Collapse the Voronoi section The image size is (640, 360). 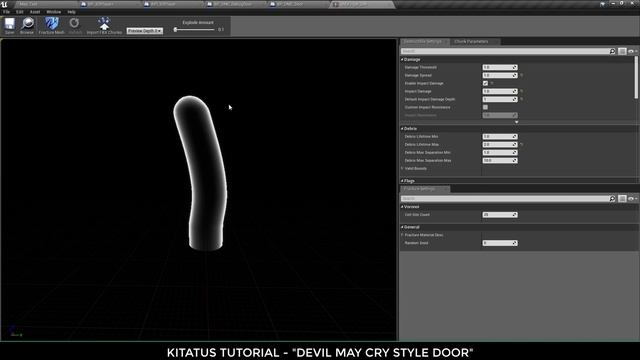(x=402, y=207)
